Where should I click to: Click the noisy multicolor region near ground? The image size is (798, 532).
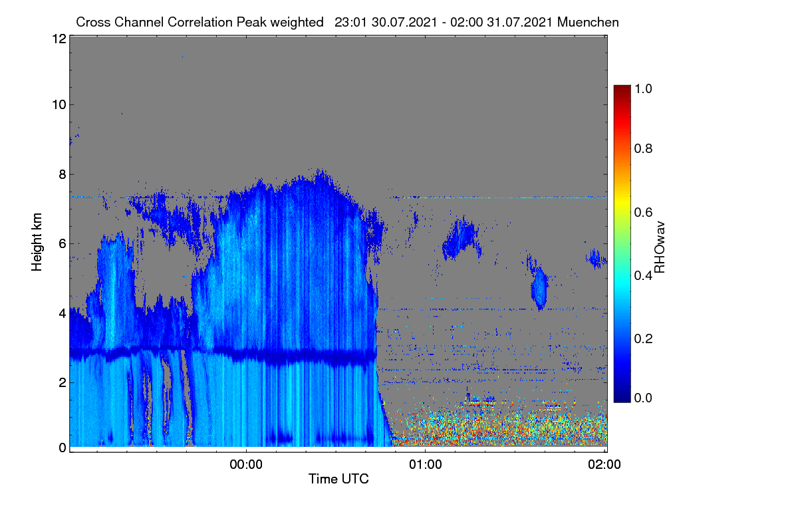click(x=499, y=427)
